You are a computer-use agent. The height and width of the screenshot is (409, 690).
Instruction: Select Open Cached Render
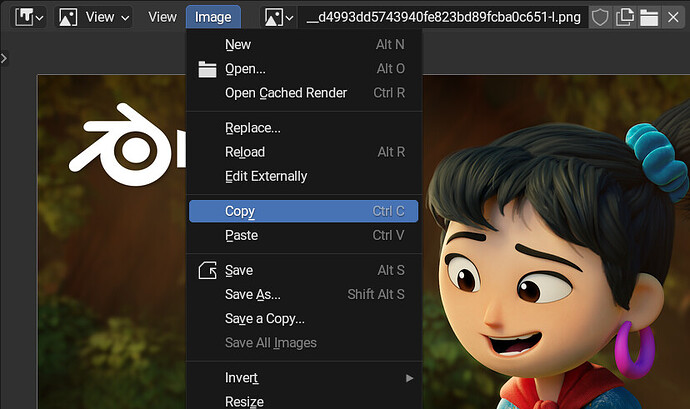tap(303, 93)
